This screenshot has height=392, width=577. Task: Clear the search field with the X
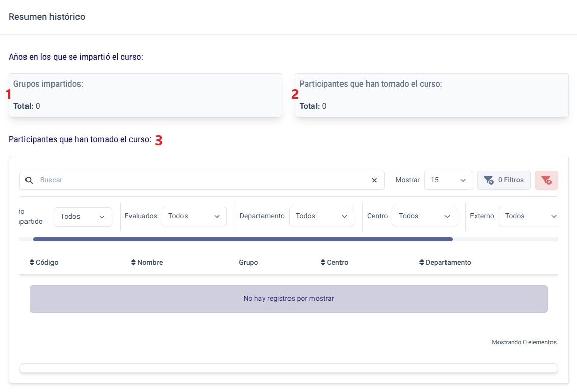pos(374,180)
